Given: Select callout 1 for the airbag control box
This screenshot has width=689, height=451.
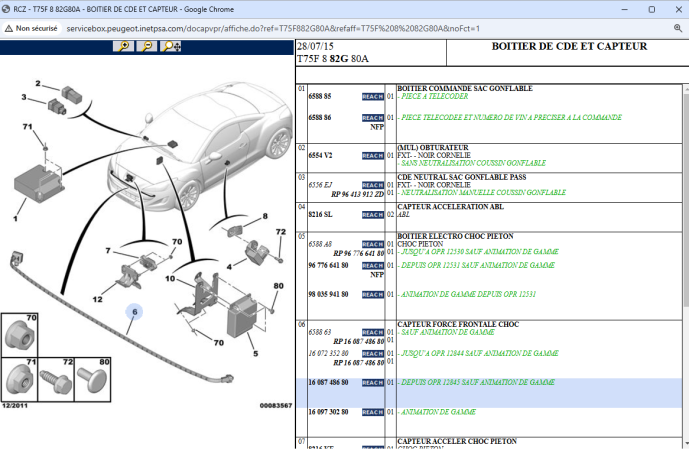Looking at the screenshot, I should [15, 218].
